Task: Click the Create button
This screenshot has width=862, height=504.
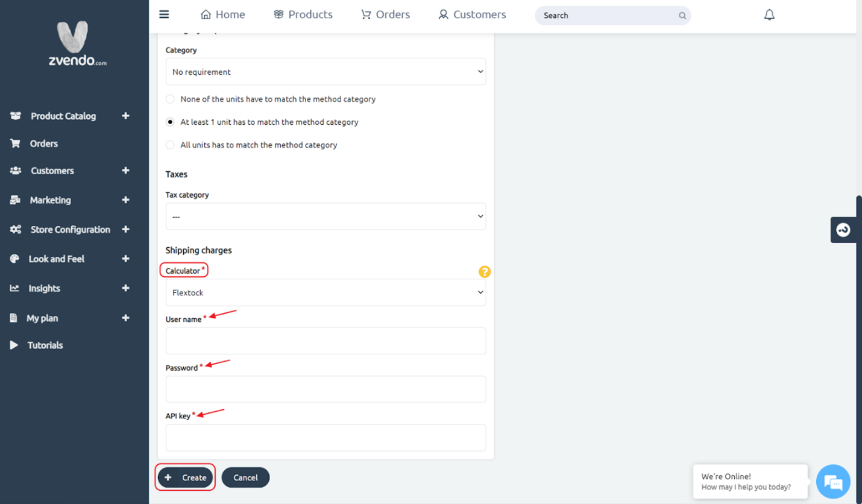Action: (x=185, y=477)
